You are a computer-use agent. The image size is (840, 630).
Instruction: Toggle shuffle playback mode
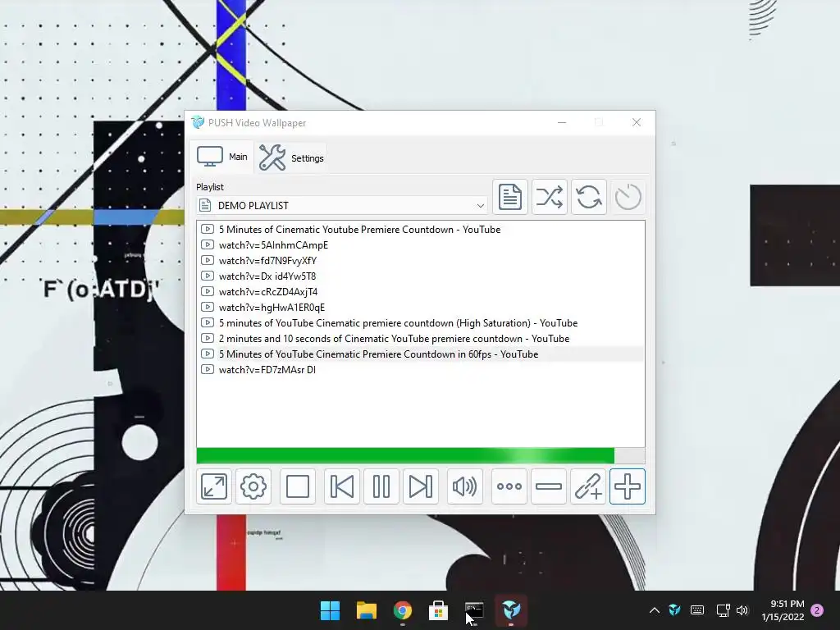[x=549, y=197]
